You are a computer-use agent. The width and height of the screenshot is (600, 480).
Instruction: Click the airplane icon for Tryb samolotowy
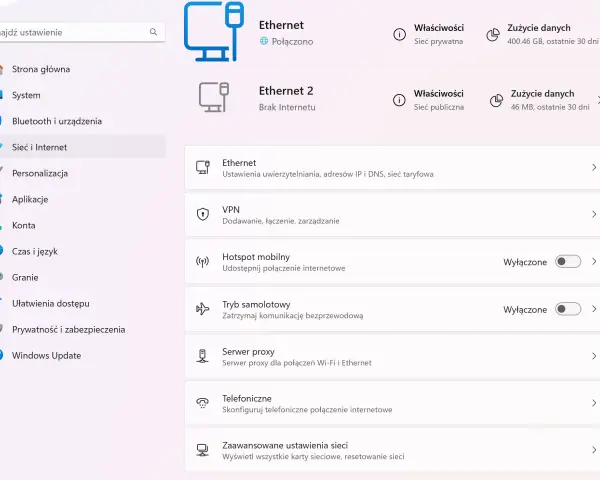coord(202,309)
